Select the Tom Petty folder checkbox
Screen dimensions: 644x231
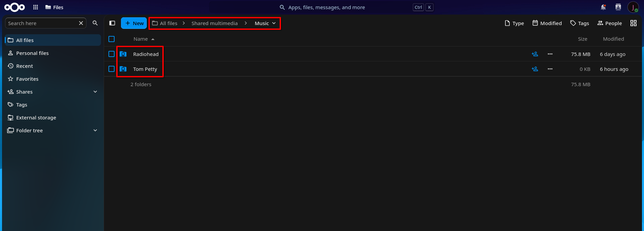tap(112, 69)
